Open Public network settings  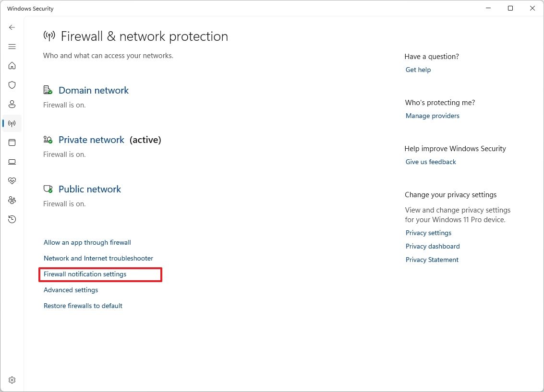89,189
